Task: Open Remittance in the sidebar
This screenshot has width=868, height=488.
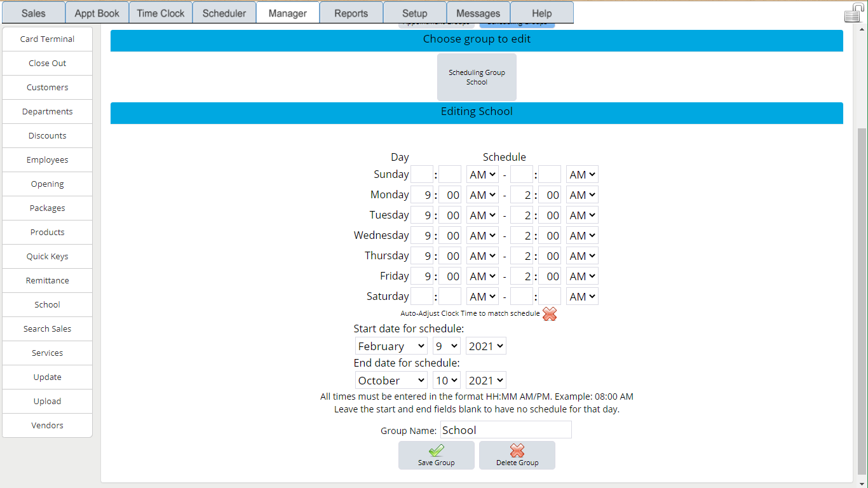Action: point(48,281)
